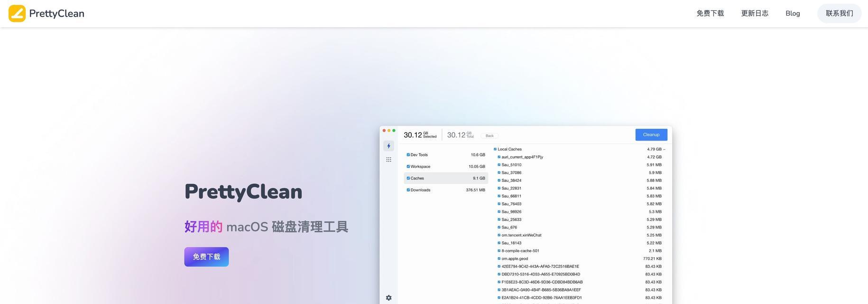Select the Sau_22831 row name

pyautogui.click(x=511, y=189)
